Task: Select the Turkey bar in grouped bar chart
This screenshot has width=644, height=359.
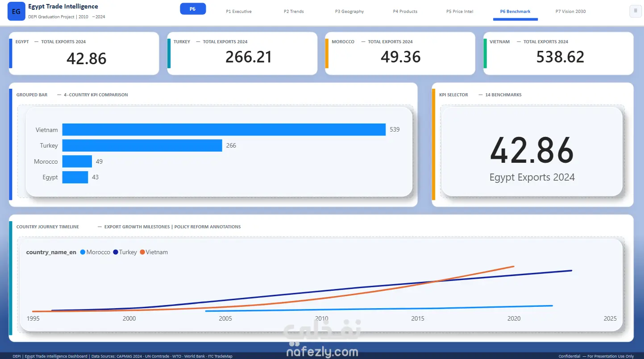Action: tap(142, 145)
